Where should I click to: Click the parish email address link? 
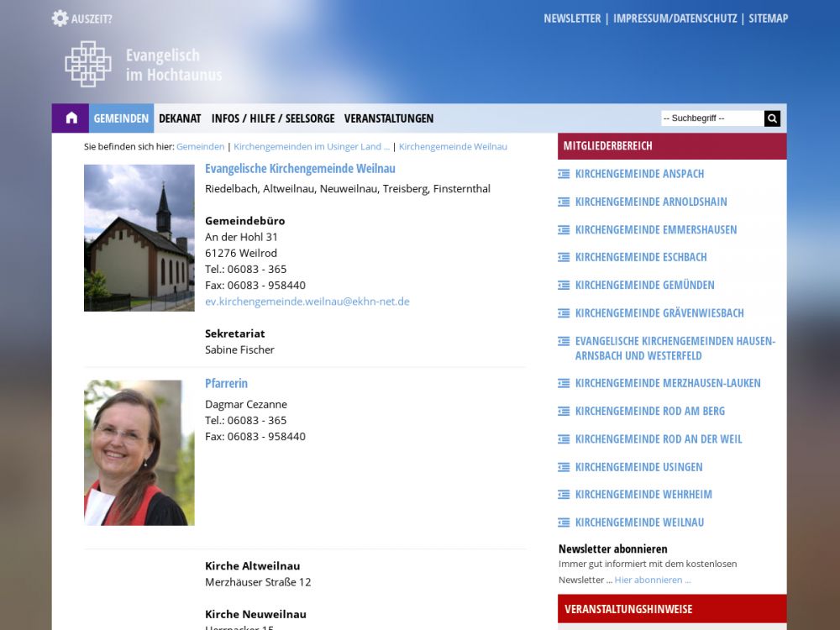coord(307,301)
